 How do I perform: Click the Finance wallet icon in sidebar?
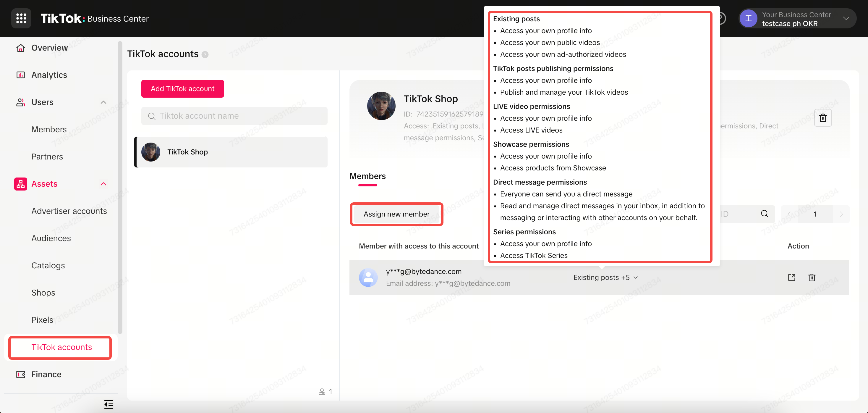[x=21, y=374]
